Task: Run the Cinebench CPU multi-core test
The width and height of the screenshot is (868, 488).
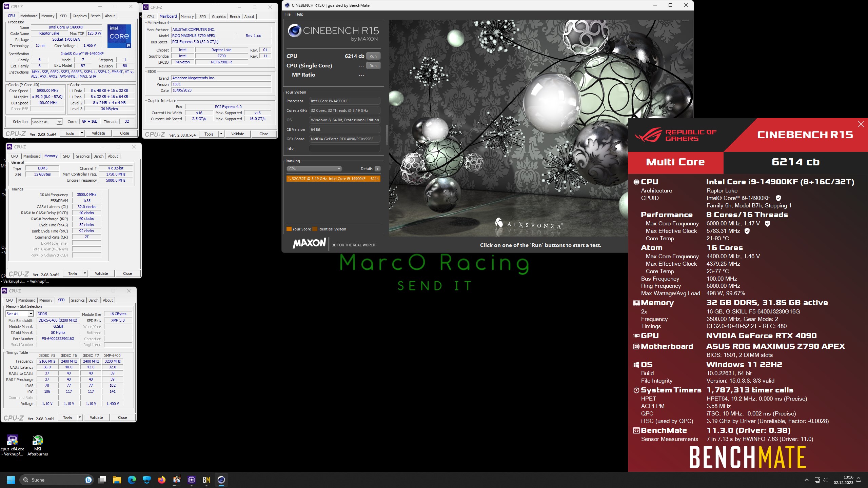Action: tap(373, 56)
